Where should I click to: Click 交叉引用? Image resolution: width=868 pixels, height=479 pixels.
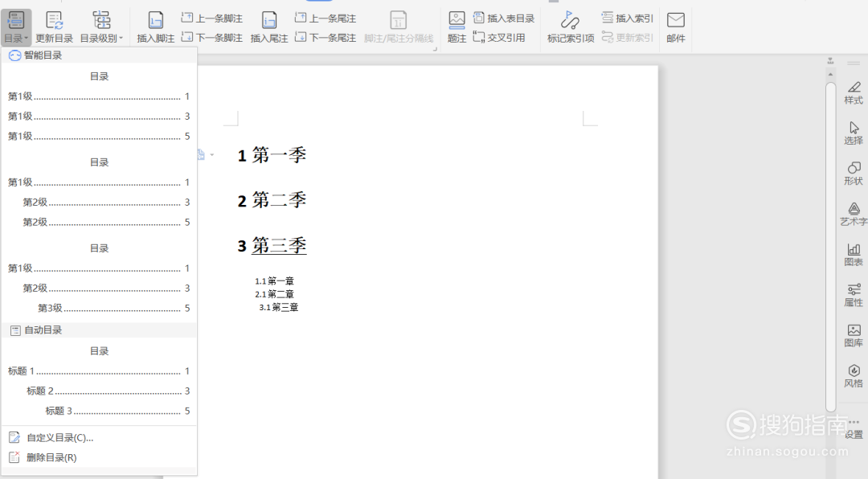click(499, 38)
